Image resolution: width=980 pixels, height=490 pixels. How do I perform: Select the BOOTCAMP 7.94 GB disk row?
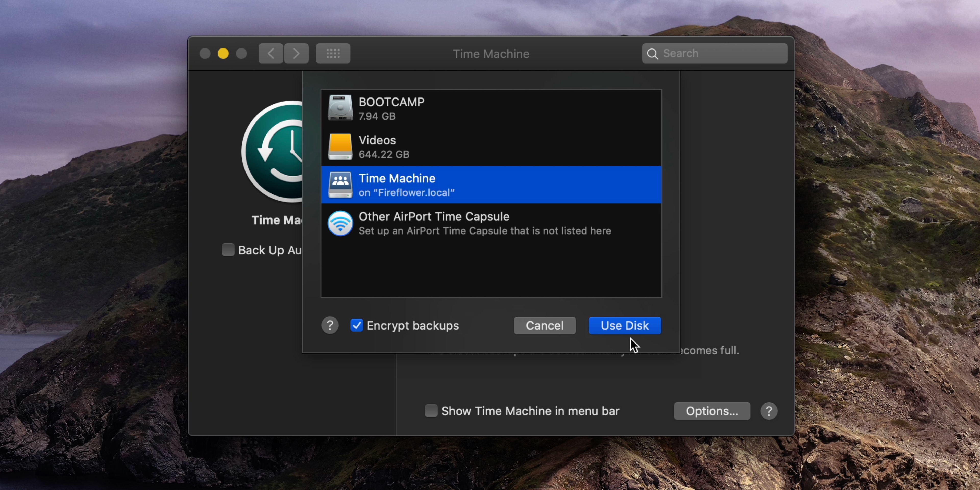491,108
